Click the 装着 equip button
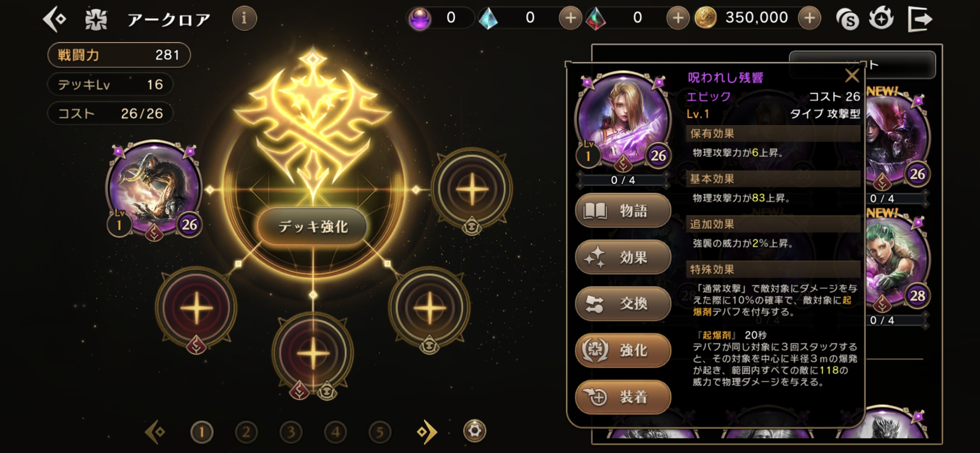 [x=623, y=397]
